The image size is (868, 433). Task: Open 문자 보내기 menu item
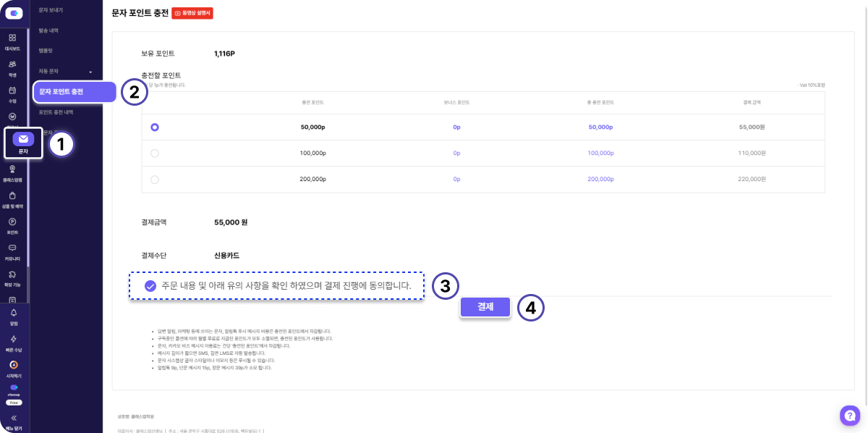tap(51, 9)
